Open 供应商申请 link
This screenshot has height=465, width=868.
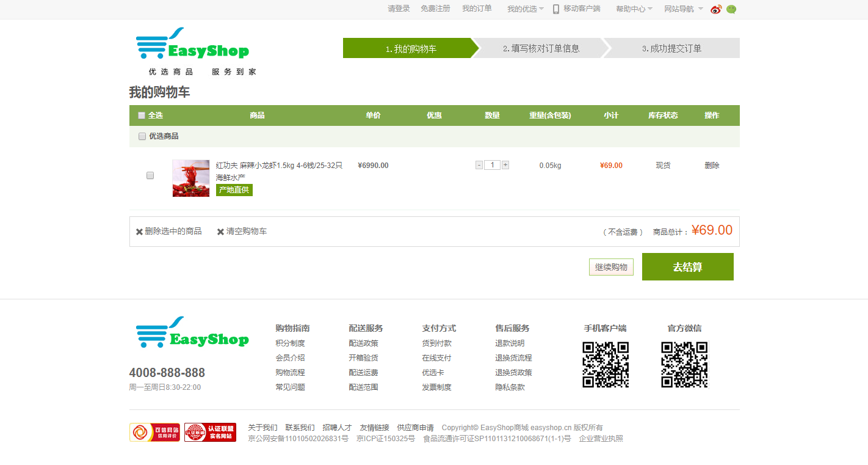coord(415,428)
